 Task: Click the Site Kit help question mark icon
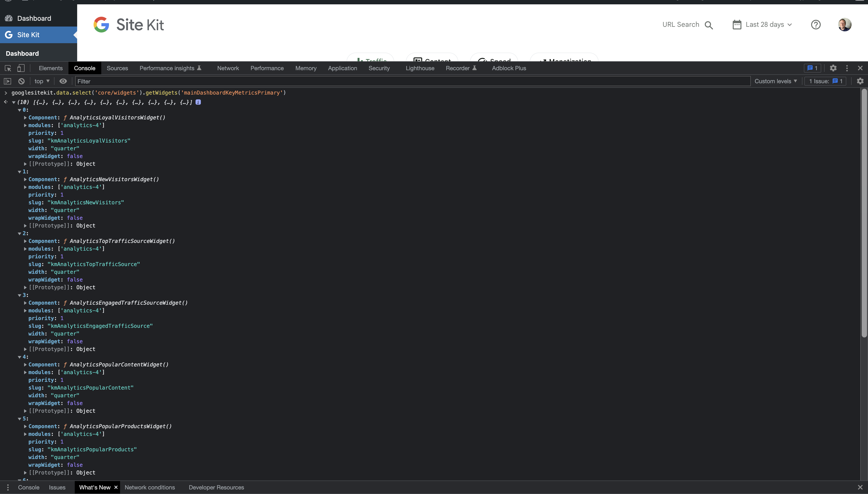[x=816, y=24]
